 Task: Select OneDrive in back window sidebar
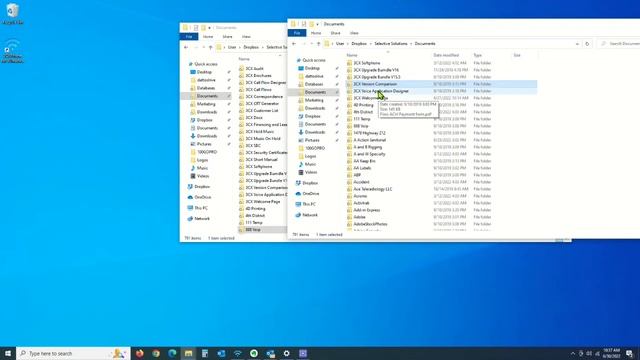click(202, 197)
